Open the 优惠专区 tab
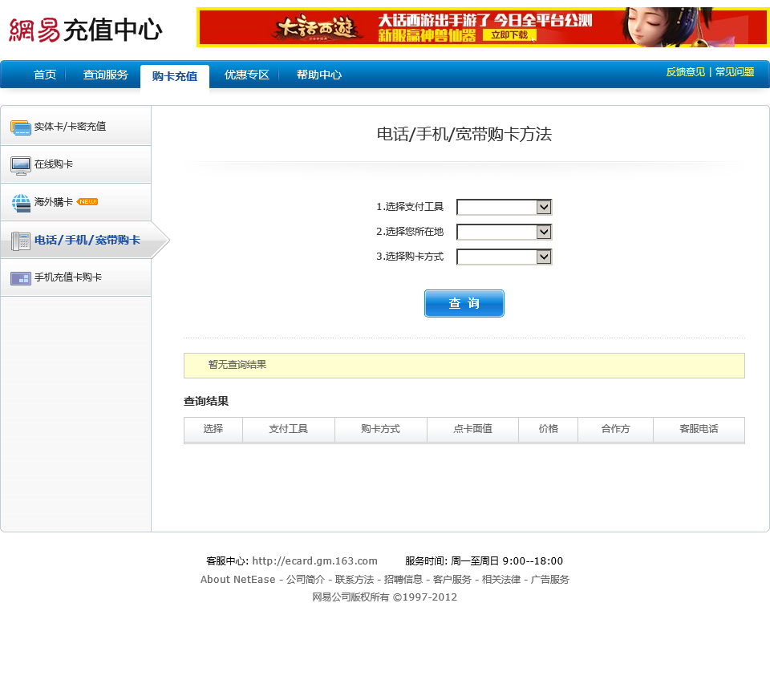The width and height of the screenshot is (770, 700). (x=246, y=75)
